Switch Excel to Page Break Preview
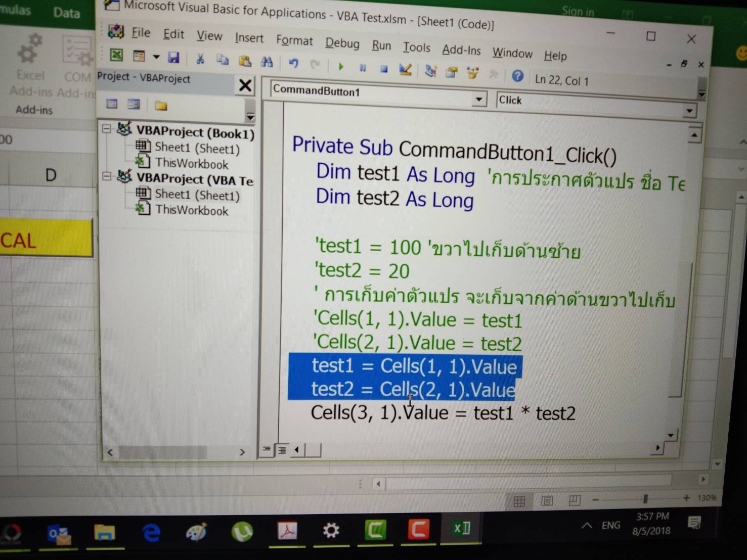This screenshot has width=747, height=560. [575, 500]
